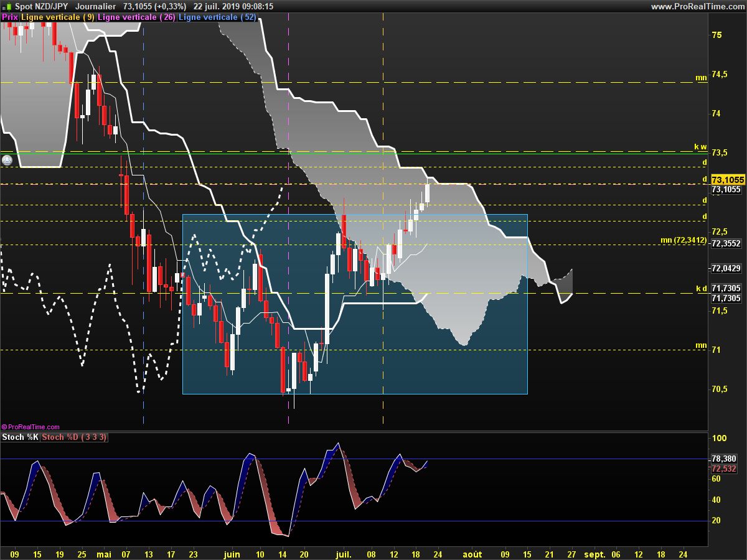Open Ligne verticale (26) settings label
The width and height of the screenshot is (747, 560).
coord(137,17)
